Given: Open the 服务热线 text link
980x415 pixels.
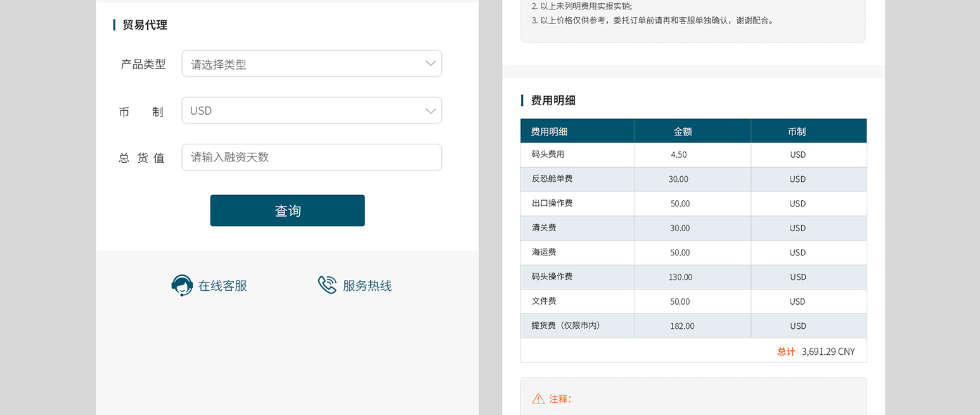Looking at the screenshot, I should 367,286.
